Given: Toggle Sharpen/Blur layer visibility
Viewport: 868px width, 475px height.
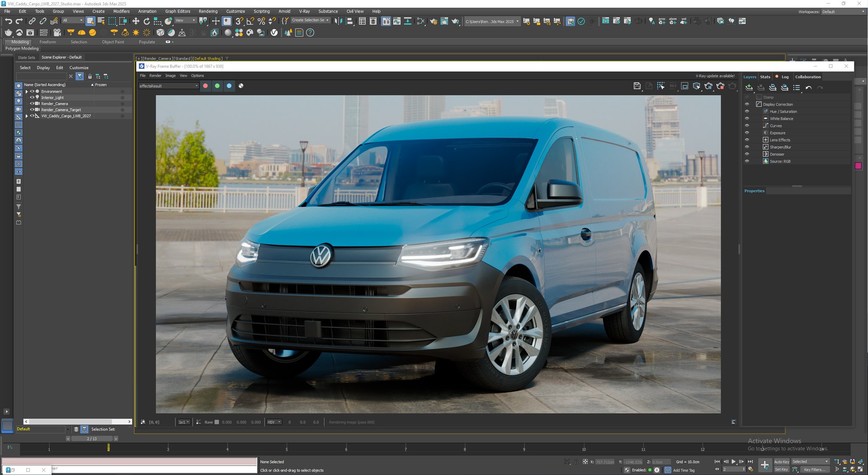Looking at the screenshot, I should [747, 147].
